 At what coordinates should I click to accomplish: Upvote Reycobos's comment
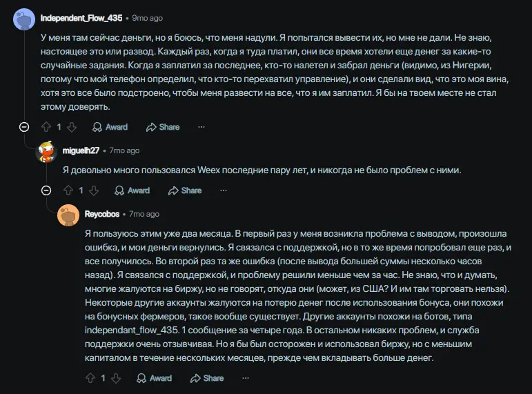[x=90, y=378]
